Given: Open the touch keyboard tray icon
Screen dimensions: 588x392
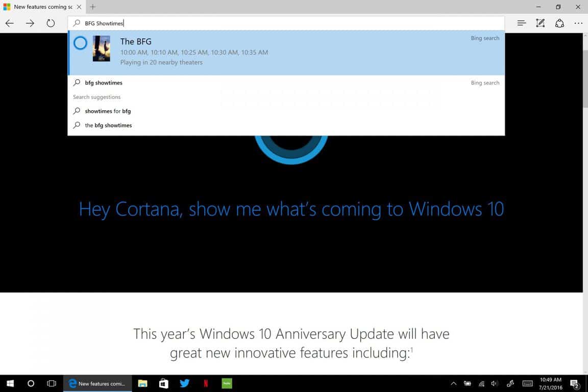Looking at the screenshot, I should 527,383.
